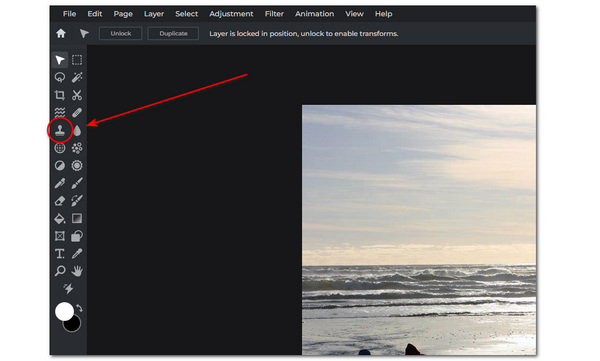600x361 pixels.
Task: Select the Fill paint bucket tool
Action: (x=60, y=219)
